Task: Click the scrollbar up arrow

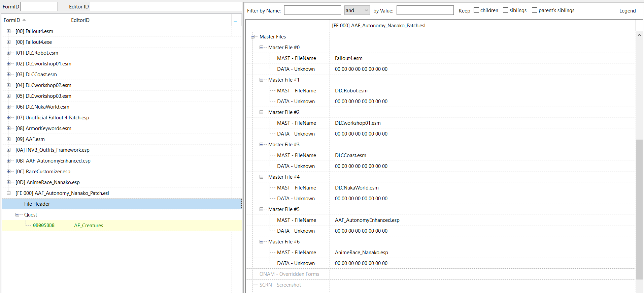Action: point(639,35)
